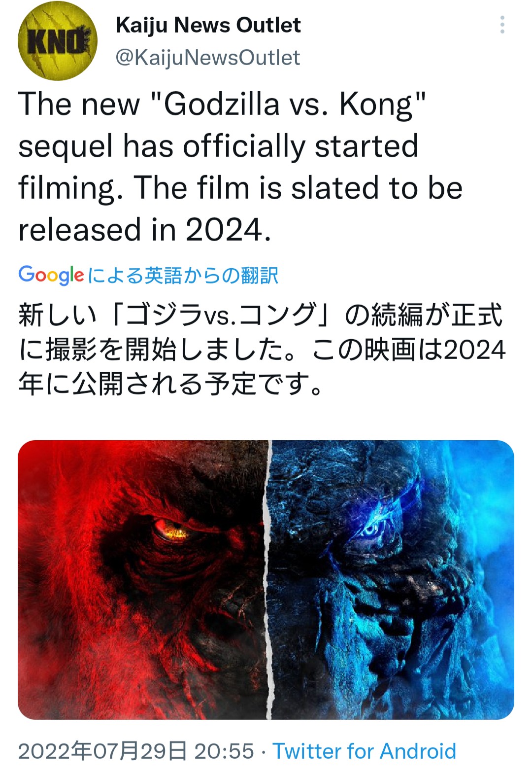Tap the Japanese translated tweet text
This screenshot has width=532, height=777.
pos(261,349)
